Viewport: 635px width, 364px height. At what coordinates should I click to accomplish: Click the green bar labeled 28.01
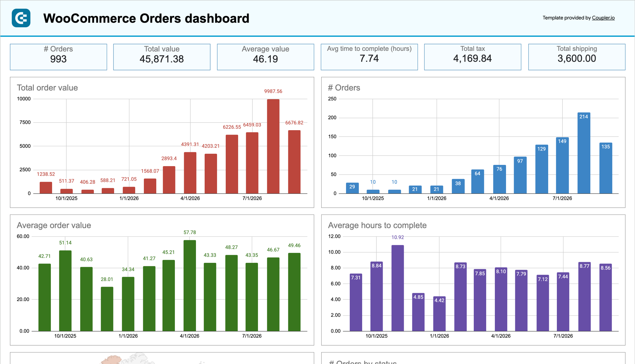point(107,309)
